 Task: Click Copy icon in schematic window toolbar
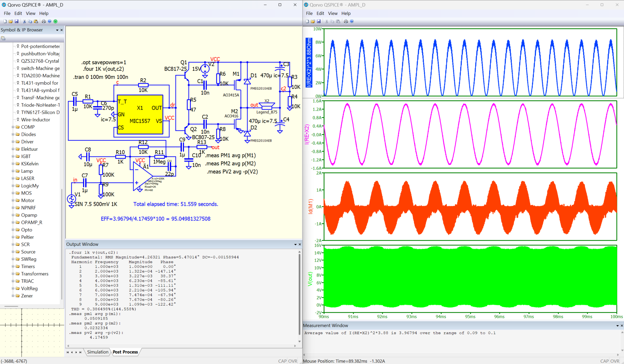pyautogui.click(x=30, y=21)
